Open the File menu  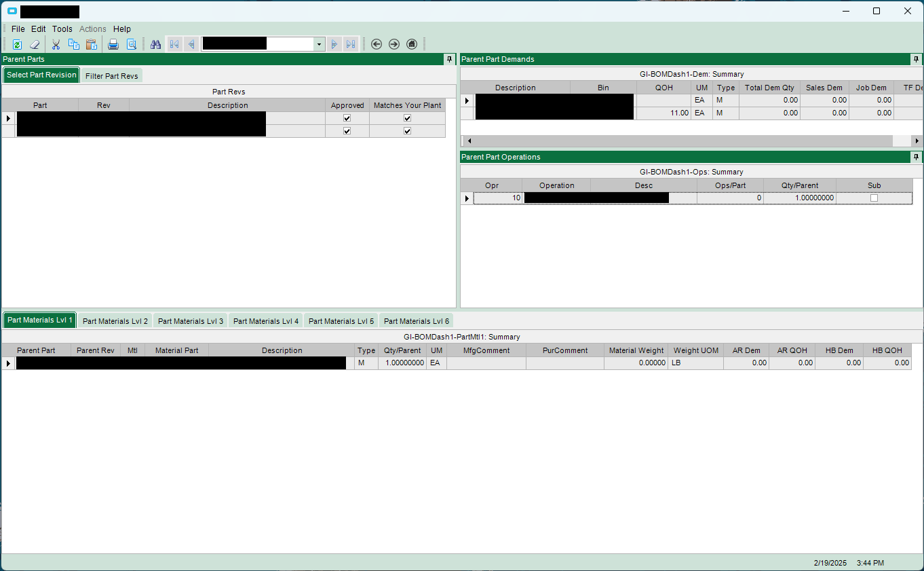click(18, 29)
